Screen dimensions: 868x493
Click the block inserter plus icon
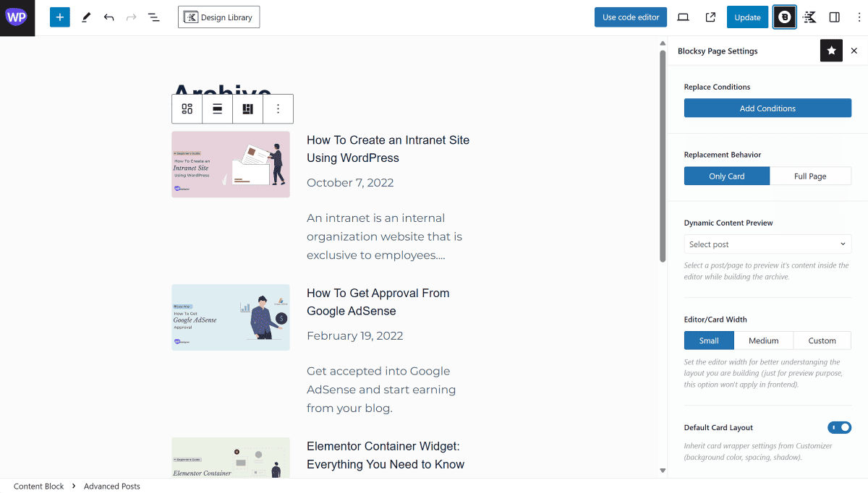(60, 17)
